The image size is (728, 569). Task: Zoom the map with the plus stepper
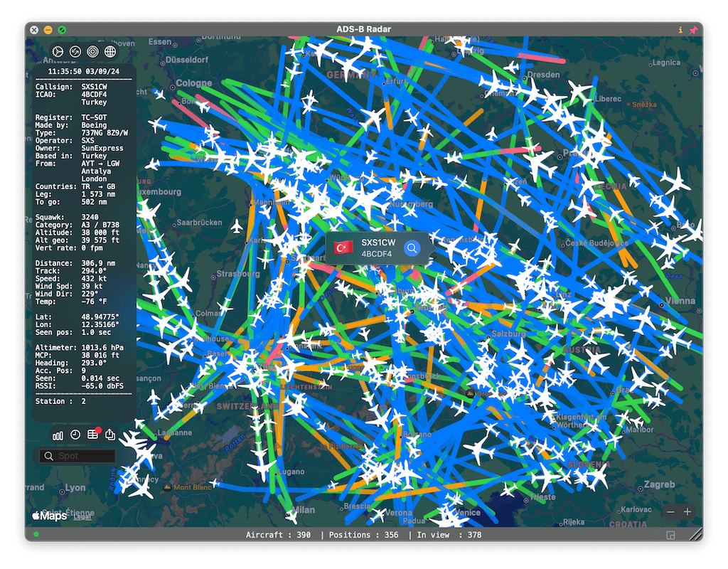tap(687, 511)
